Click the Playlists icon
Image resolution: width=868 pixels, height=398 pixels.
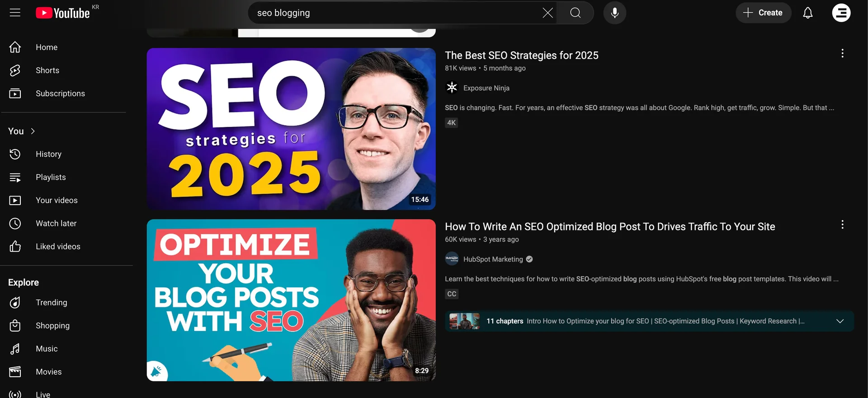click(x=15, y=177)
